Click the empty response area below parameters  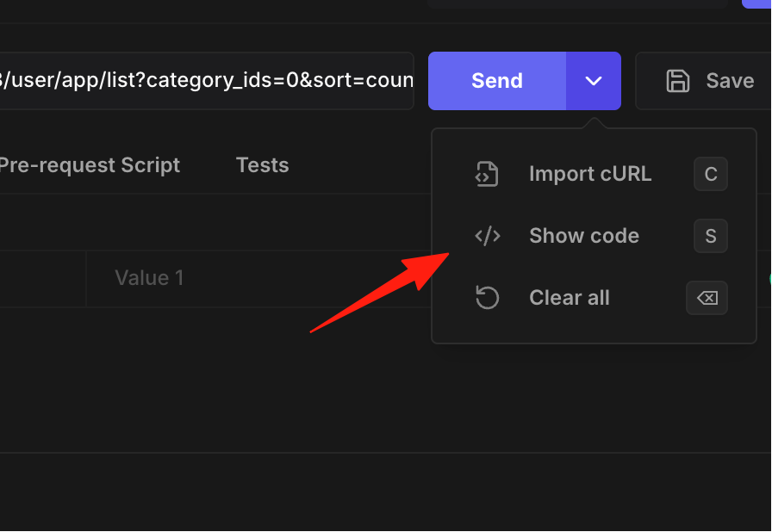[x=215, y=380]
